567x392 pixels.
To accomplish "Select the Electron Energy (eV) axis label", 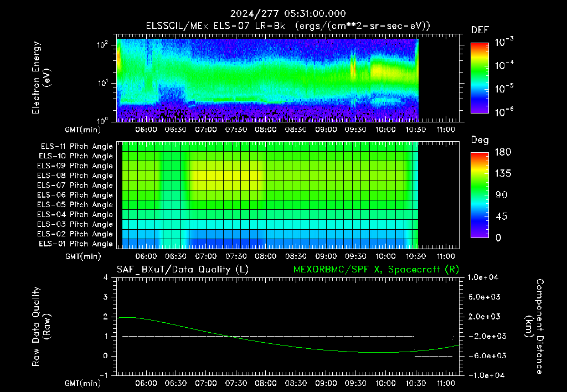I will [41, 78].
